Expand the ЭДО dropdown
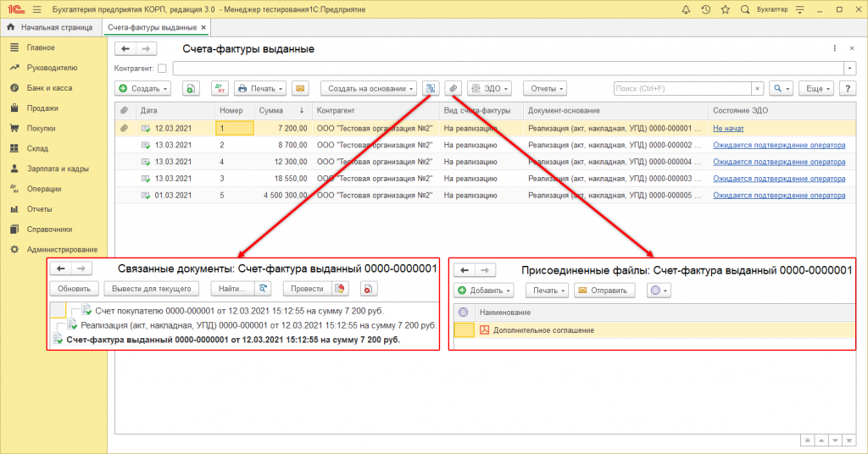This screenshot has width=868, height=454. pyautogui.click(x=489, y=88)
